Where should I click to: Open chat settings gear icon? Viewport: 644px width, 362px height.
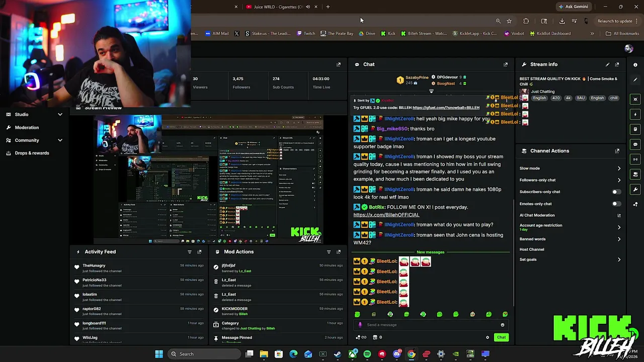pyautogui.click(x=487, y=337)
